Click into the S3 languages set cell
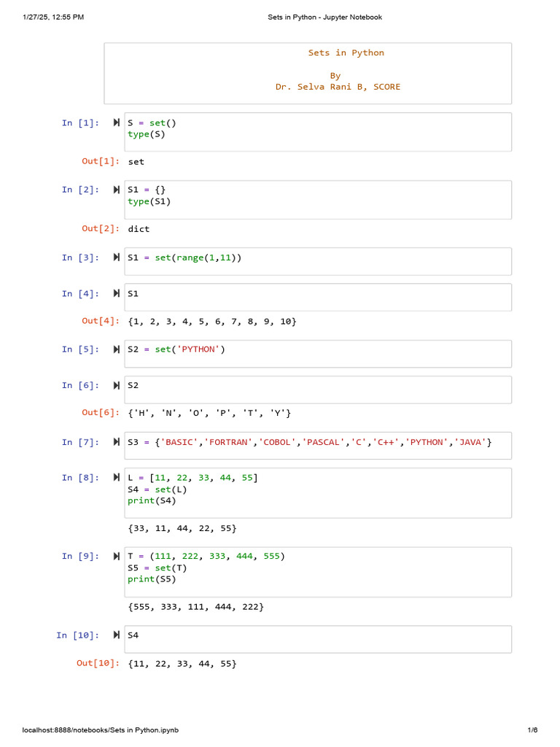The image size is (560, 747). tap(318, 446)
